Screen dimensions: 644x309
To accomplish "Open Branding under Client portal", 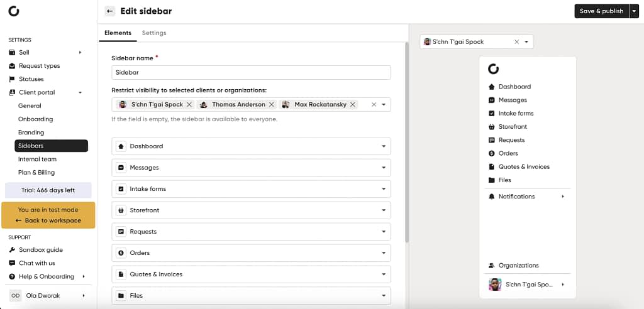I will click(x=31, y=133).
